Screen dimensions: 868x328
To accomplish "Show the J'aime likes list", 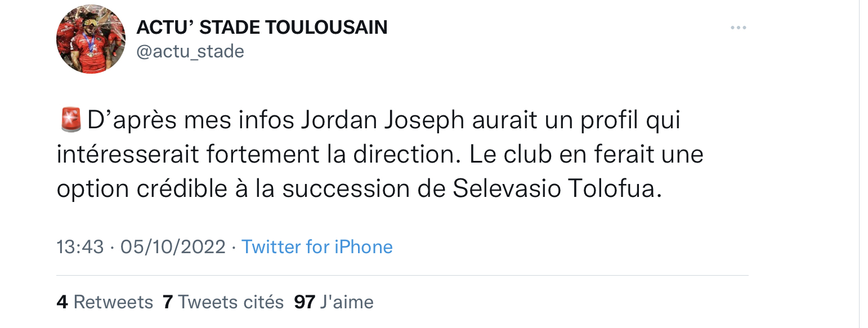I will tap(346, 302).
